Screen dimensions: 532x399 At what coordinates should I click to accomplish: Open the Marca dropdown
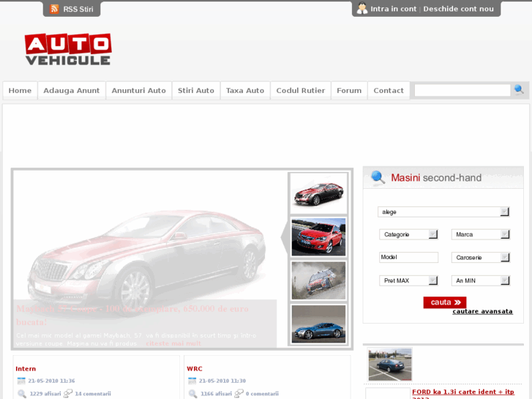click(481, 234)
